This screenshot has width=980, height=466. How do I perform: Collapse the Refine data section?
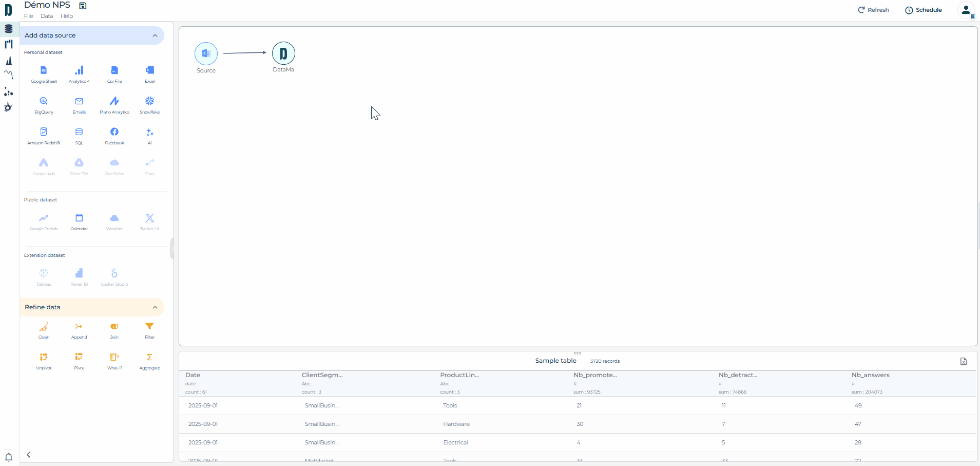155,307
